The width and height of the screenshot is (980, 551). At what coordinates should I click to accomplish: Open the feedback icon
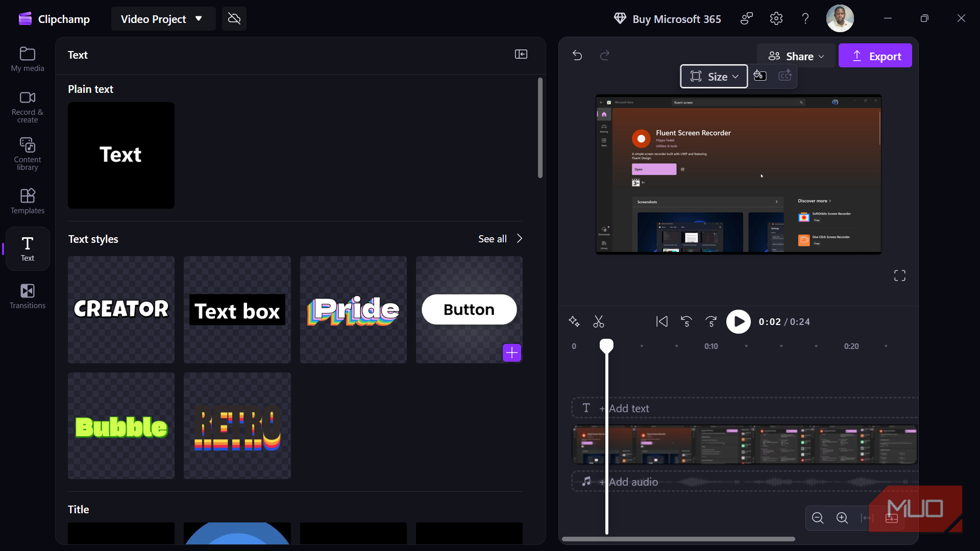tap(747, 19)
